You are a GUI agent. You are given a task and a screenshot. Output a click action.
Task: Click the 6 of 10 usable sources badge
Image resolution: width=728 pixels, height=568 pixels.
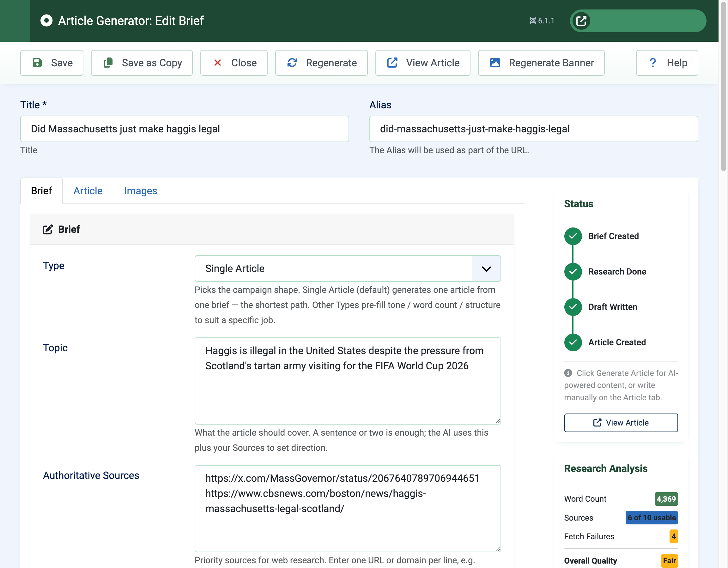(x=651, y=517)
